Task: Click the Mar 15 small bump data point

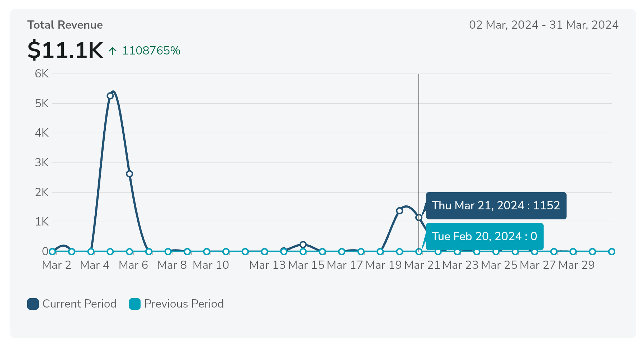Action: click(x=303, y=244)
